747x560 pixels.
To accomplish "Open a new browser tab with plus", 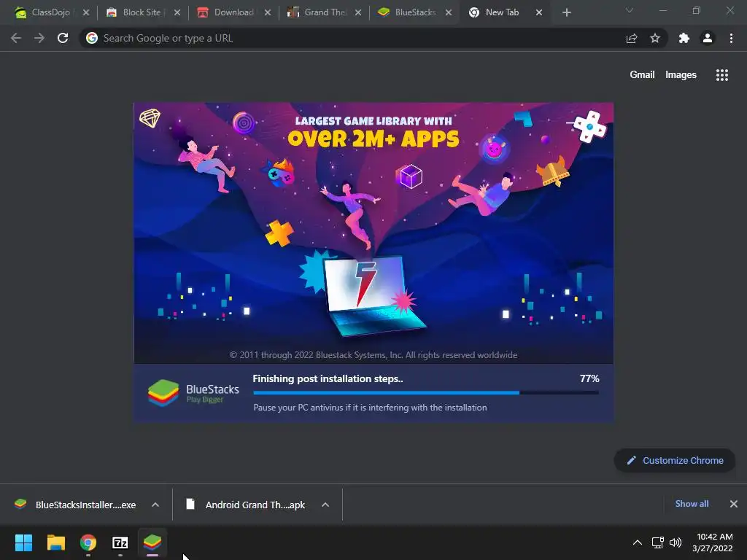I will 566,12.
